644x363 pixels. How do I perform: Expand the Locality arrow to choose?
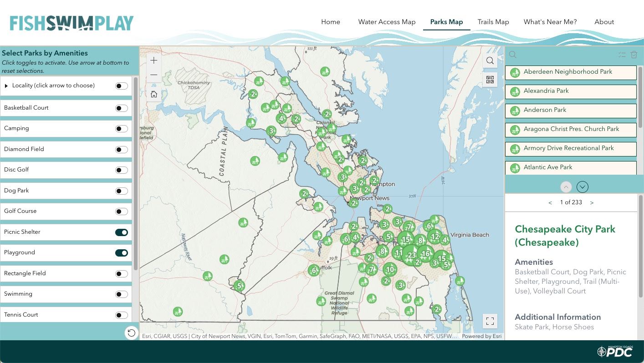(6, 86)
